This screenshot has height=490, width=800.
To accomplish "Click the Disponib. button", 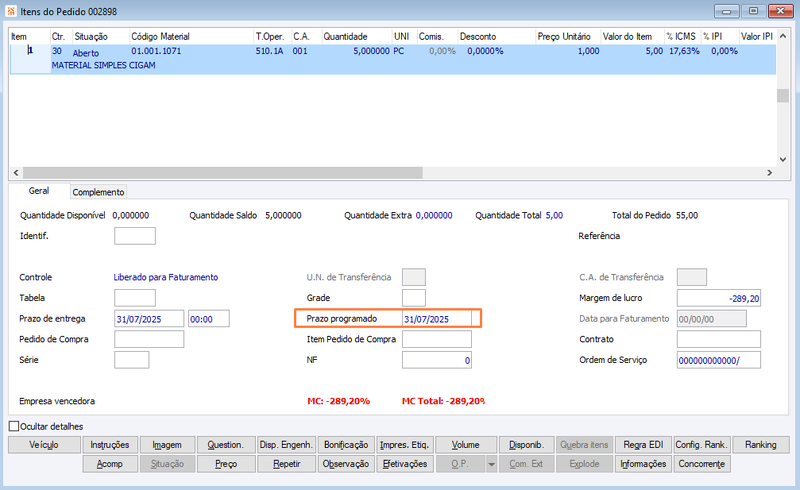I will pos(526,445).
